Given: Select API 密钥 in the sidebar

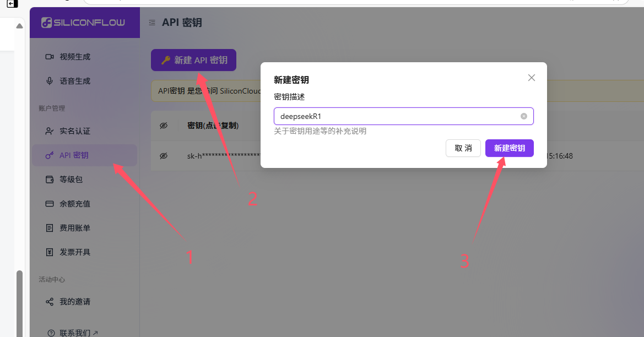Looking at the screenshot, I should click(x=85, y=155).
